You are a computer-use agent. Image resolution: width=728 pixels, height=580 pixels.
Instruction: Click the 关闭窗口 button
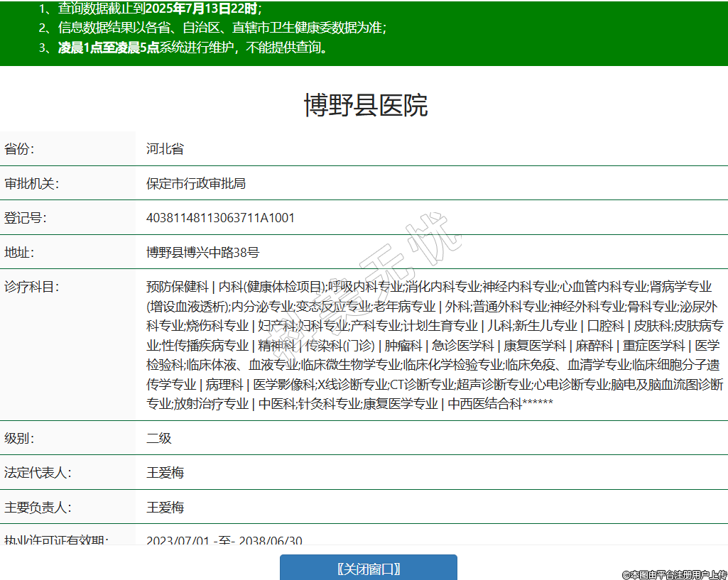pyautogui.click(x=368, y=569)
